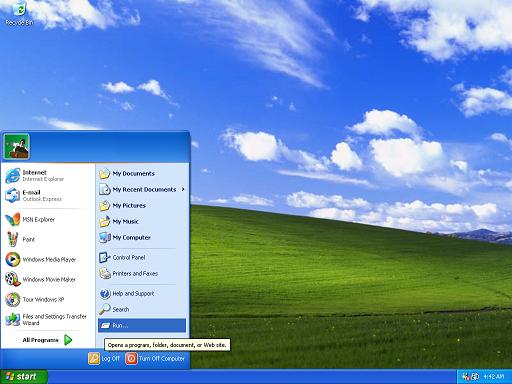Image resolution: width=512 pixels, height=384 pixels.
Task: Open Internet Explorer from Start menu
Action: tap(48, 176)
